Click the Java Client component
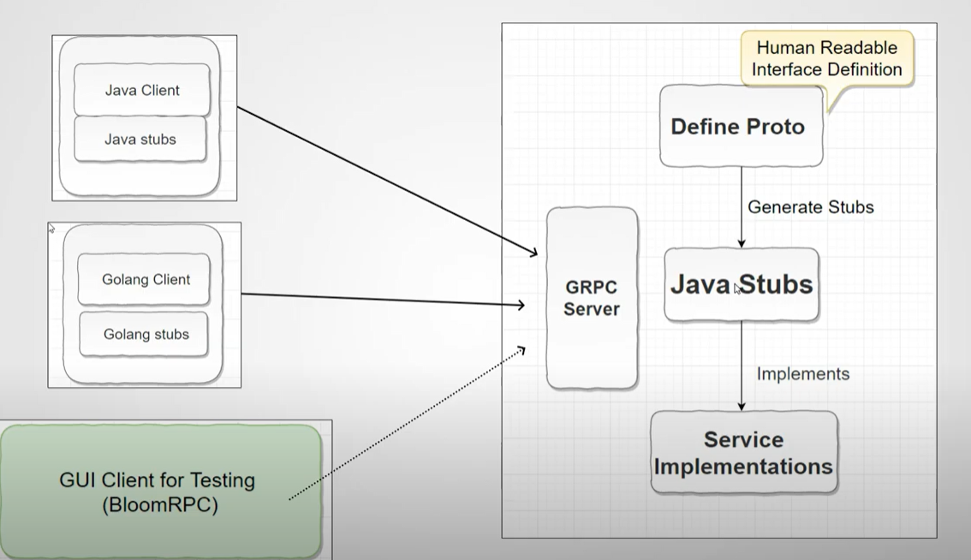This screenshot has height=560, width=971. (x=142, y=89)
